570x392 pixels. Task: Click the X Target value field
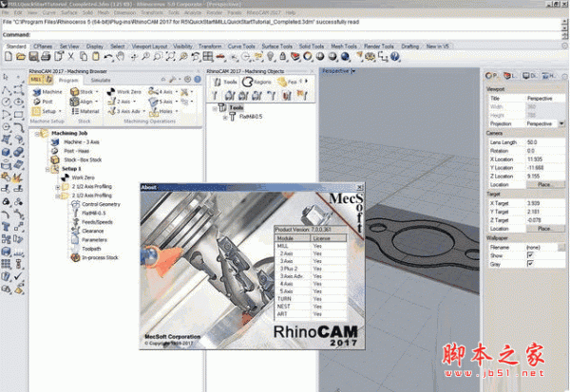(545, 203)
